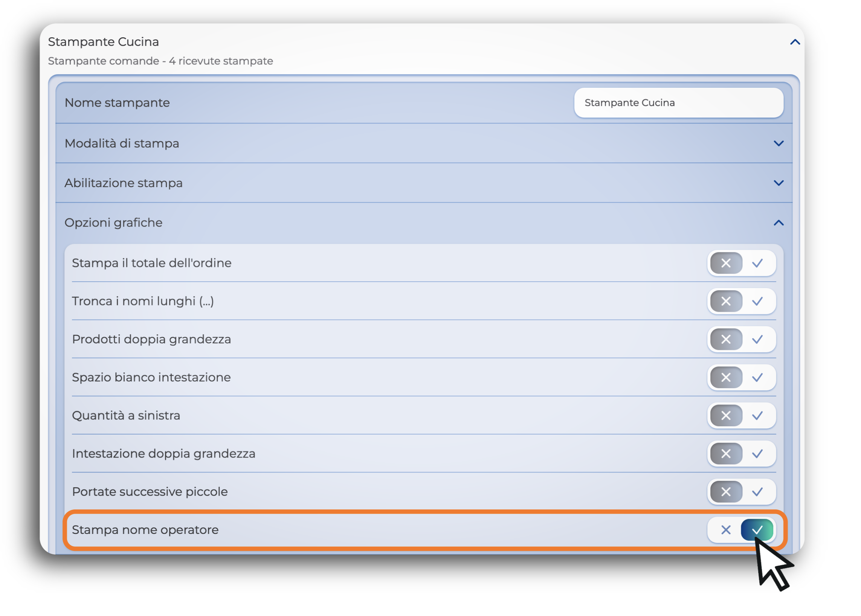Click X icon for Stampa il totale dell'ordine
This screenshot has height=616, width=861.
click(x=725, y=263)
